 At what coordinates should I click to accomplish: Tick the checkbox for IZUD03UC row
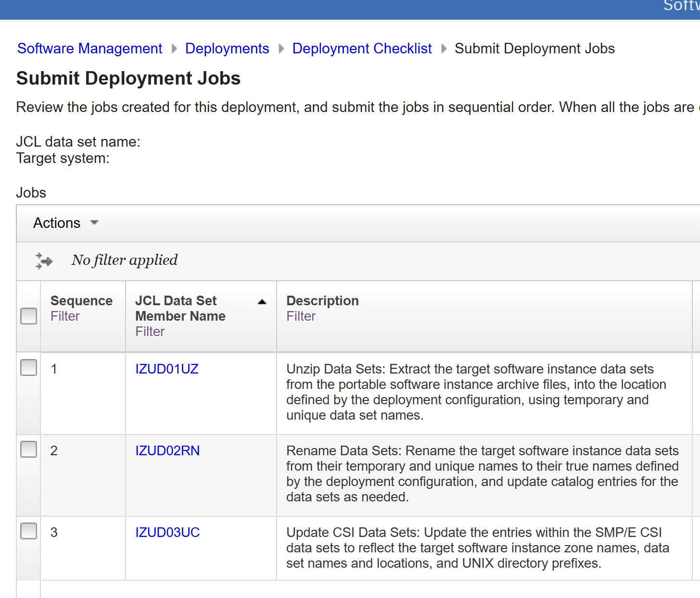coord(29,532)
